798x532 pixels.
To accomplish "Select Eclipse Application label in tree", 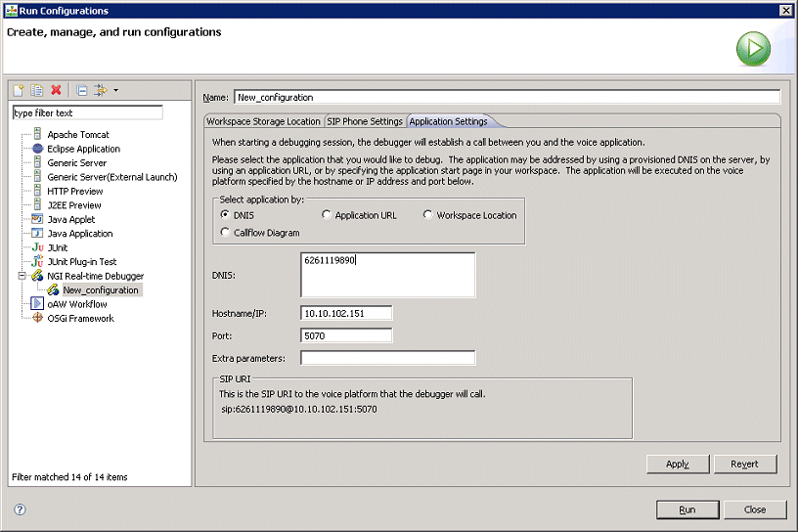I will click(83, 149).
